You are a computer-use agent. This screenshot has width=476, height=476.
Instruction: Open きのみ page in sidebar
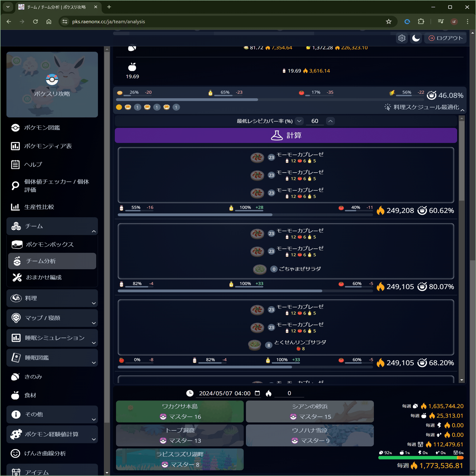(x=52, y=377)
